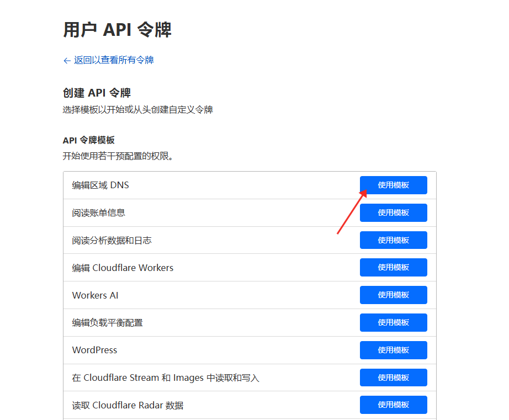509x420 pixels.
Task: Click the 创建 API 令牌 section heading
Action: point(97,93)
